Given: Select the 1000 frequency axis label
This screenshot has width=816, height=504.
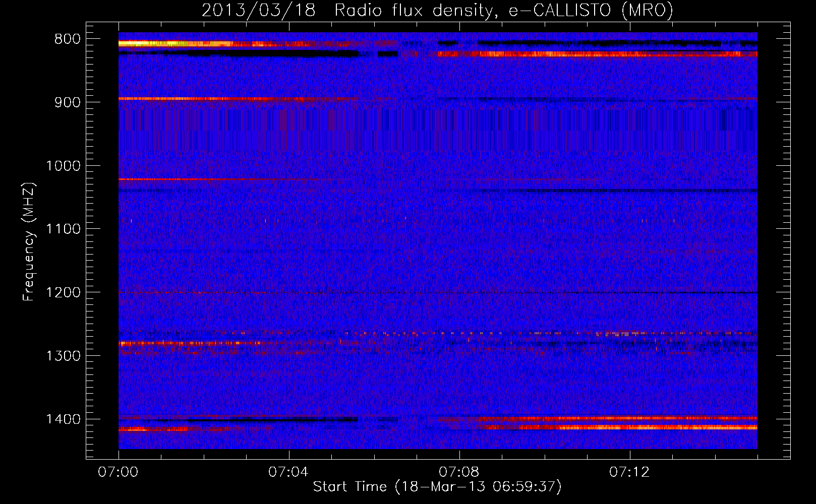Looking at the screenshot, I should [63, 166].
